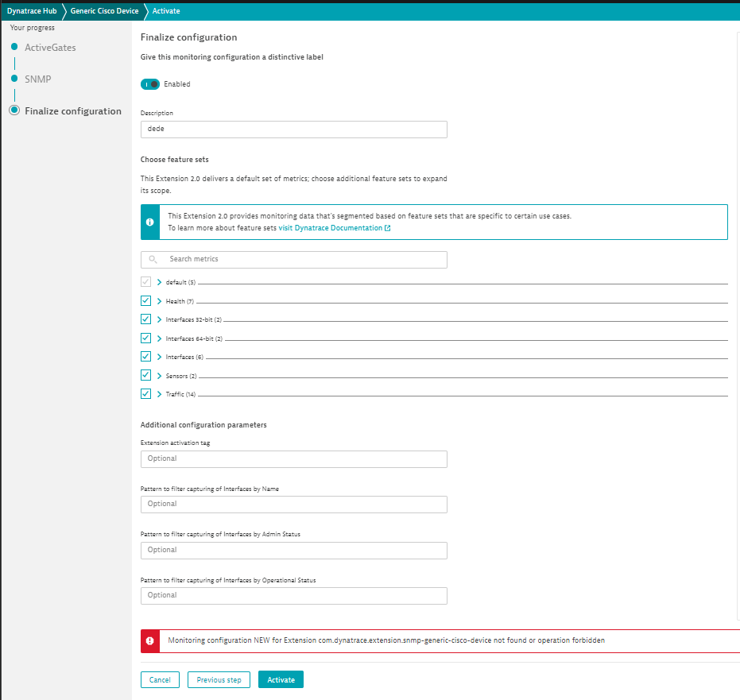This screenshot has width=740, height=700.
Task: Click the red error alert icon
Action: 150,640
